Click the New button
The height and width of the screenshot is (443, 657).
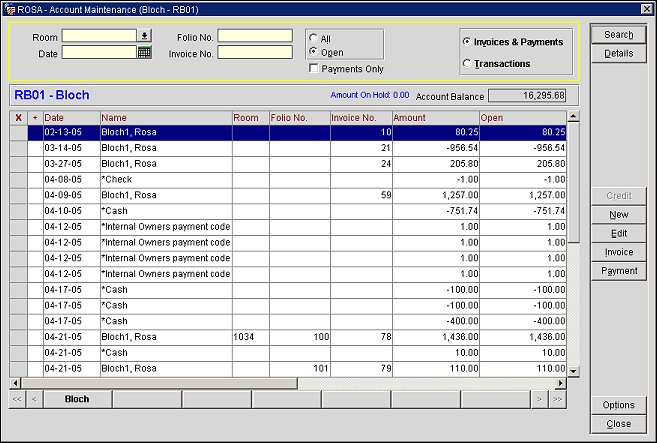(618, 215)
